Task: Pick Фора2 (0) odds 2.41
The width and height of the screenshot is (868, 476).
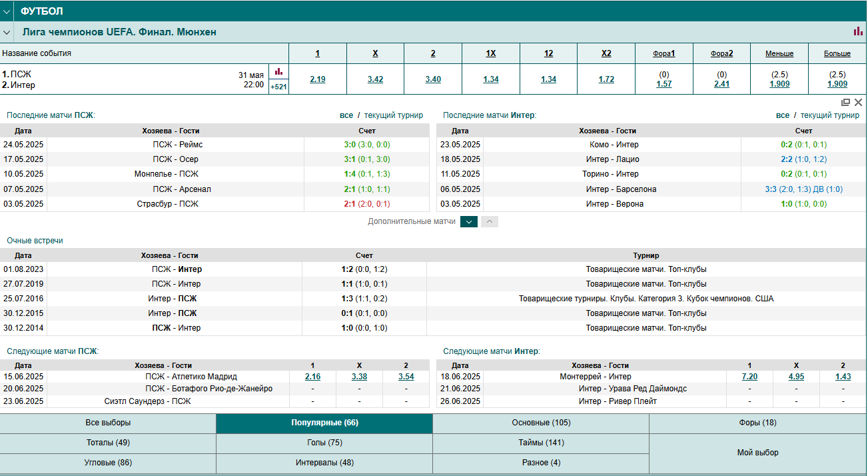Action: [722, 83]
